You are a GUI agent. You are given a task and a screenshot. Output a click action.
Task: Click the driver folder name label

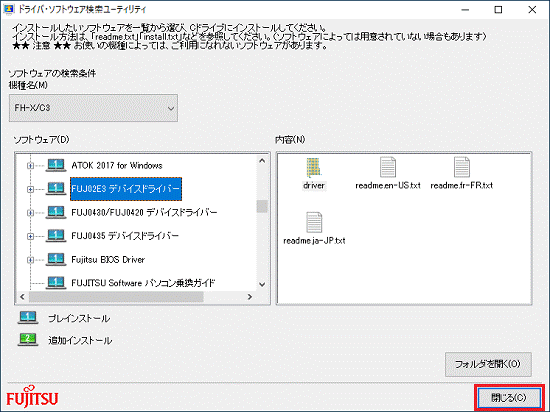(314, 185)
